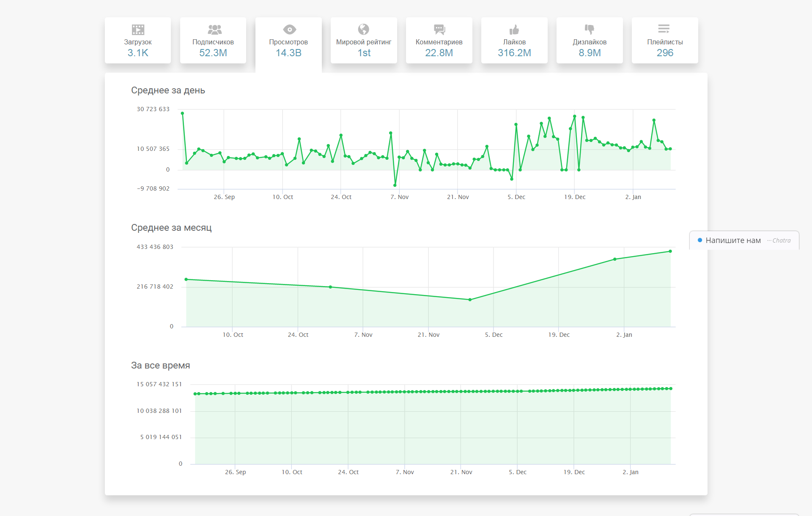Click first data point of daily chart

tap(182, 113)
